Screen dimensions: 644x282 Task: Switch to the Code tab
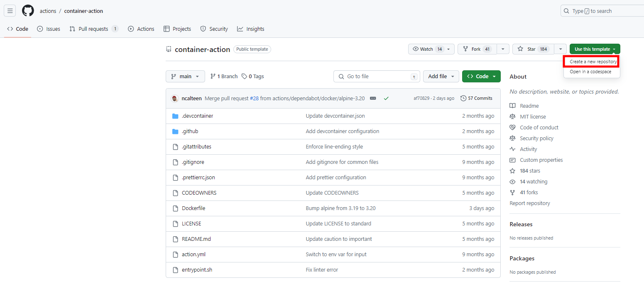[17, 29]
